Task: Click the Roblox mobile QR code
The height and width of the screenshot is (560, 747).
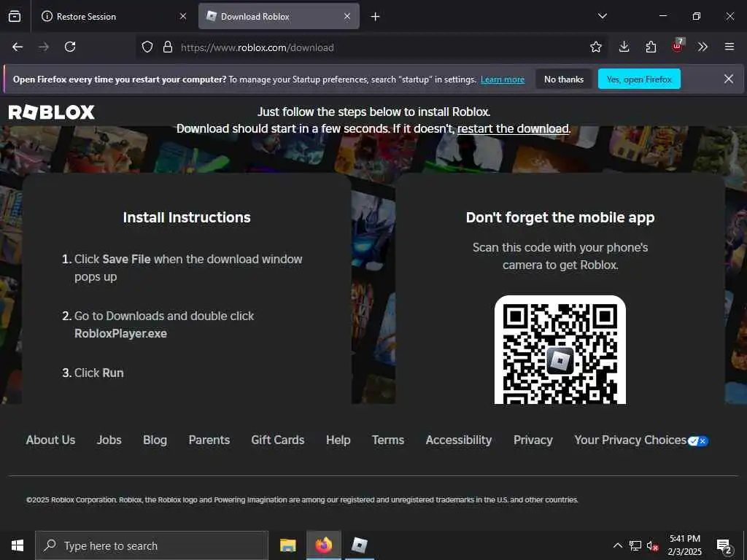Action: (x=560, y=350)
